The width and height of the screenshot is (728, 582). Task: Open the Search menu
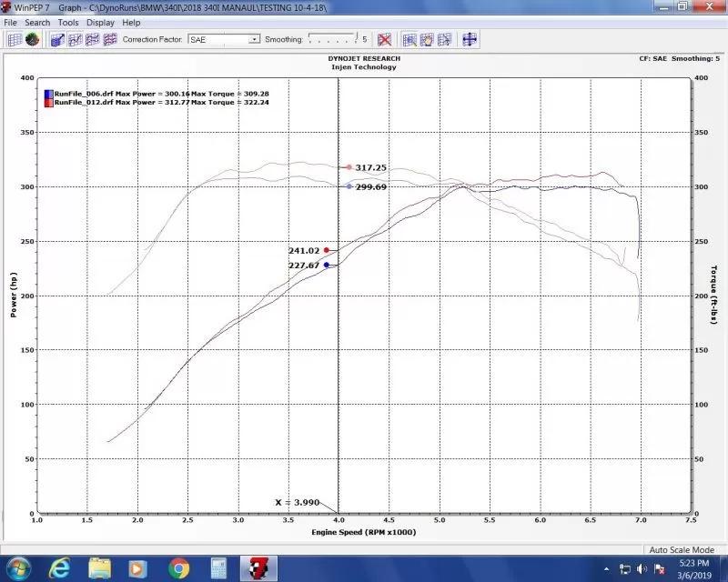(37, 22)
